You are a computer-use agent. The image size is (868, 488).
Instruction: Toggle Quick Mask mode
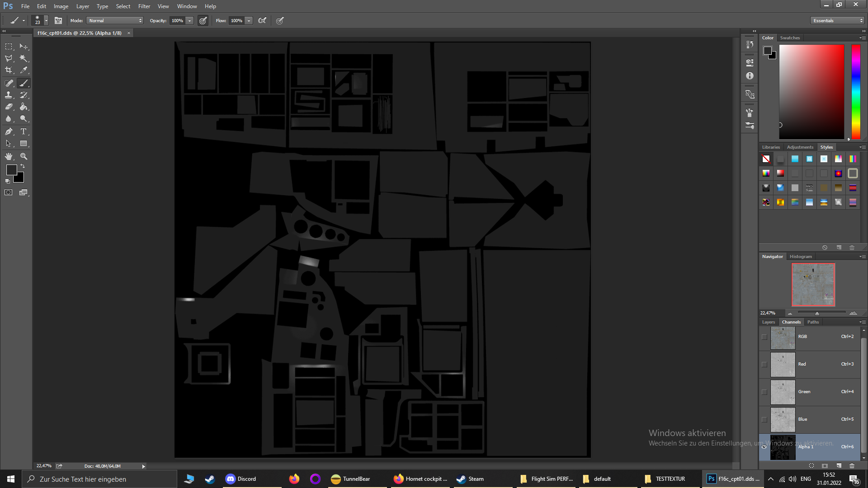click(x=9, y=192)
